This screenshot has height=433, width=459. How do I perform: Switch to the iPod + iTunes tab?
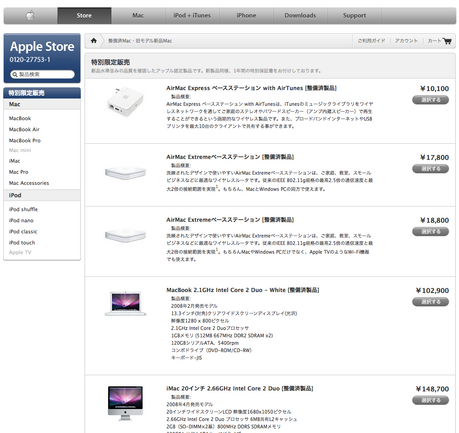pyautogui.click(x=192, y=15)
